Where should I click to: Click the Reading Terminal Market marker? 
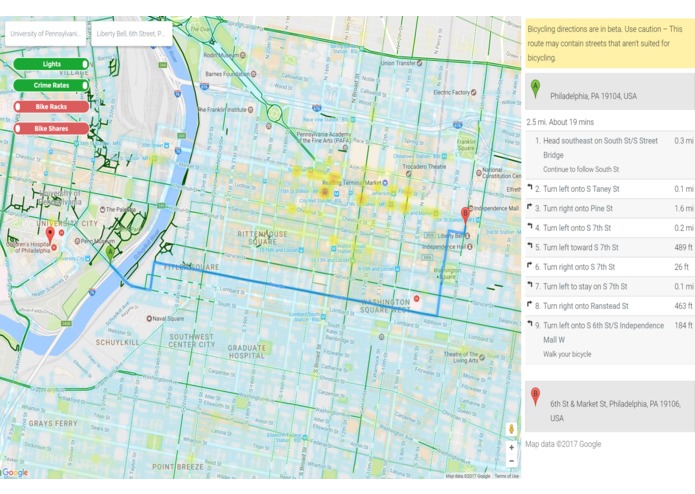pos(385,183)
